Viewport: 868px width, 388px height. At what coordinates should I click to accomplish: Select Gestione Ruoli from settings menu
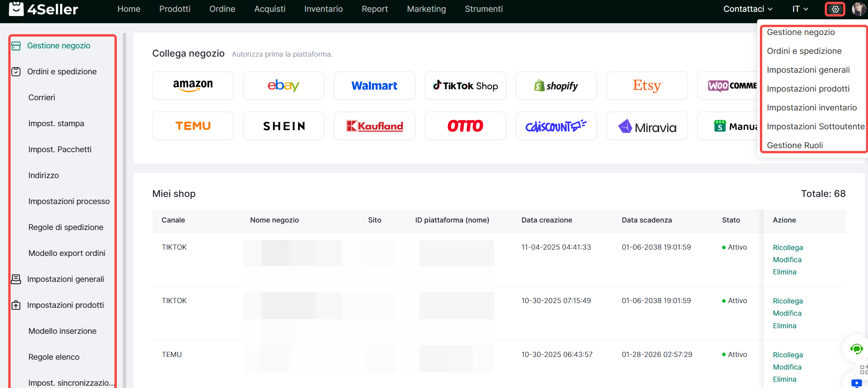click(794, 145)
